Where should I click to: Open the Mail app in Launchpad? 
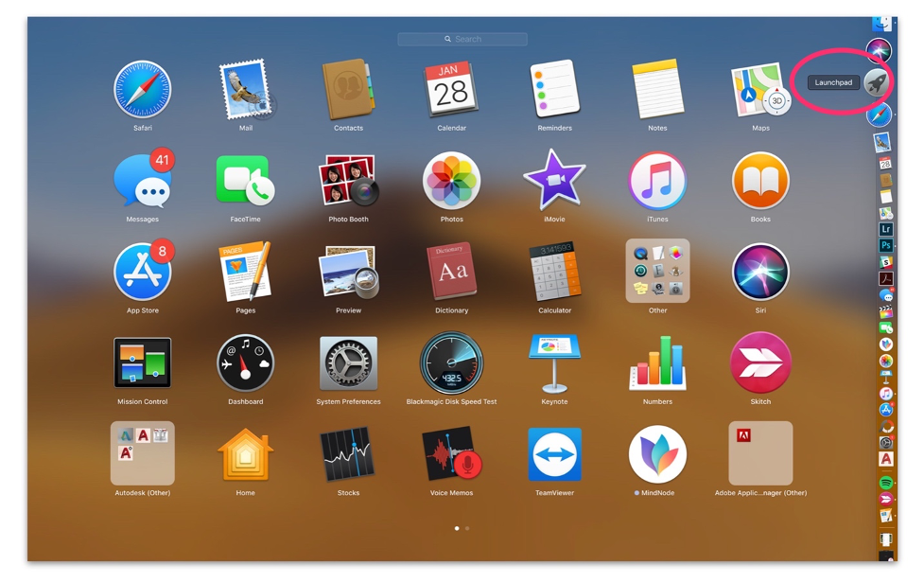(246, 90)
